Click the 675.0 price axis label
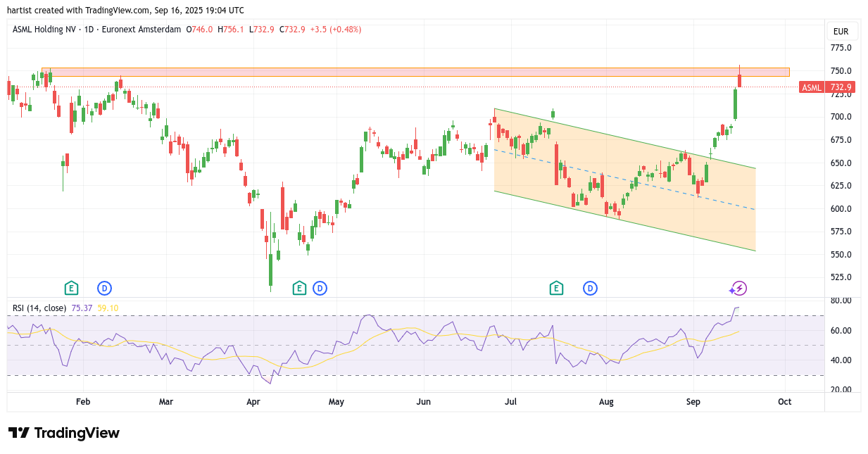868x454 pixels. tap(841, 140)
